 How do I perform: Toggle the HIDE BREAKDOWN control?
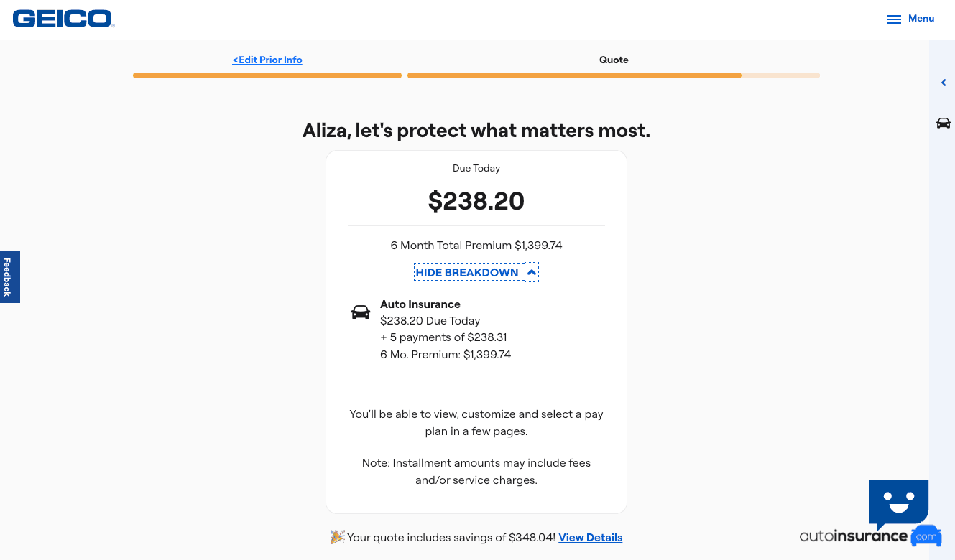[x=476, y=272]
